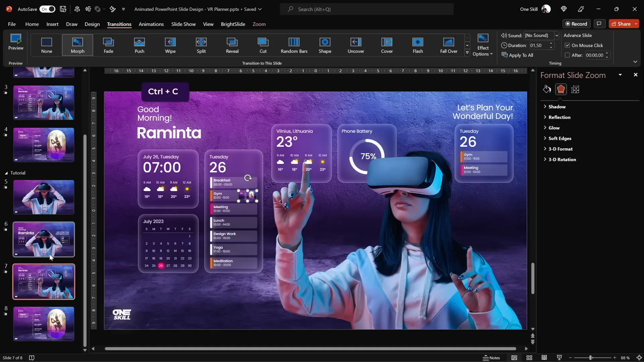Start Slide Show from status bar
Image resolution: width=644 pixels, height=362 pixels.
tap(559, 358)
